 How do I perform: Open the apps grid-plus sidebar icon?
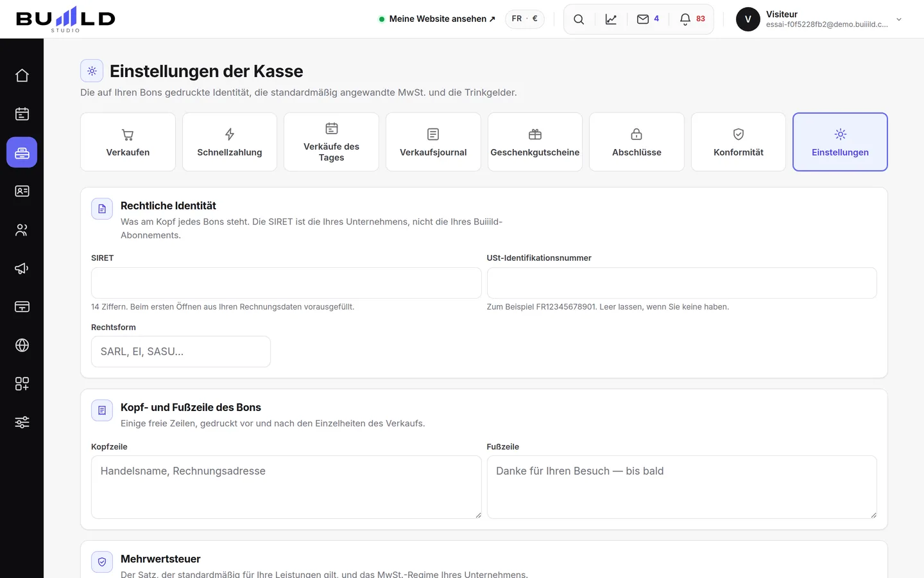pos(22,383)
